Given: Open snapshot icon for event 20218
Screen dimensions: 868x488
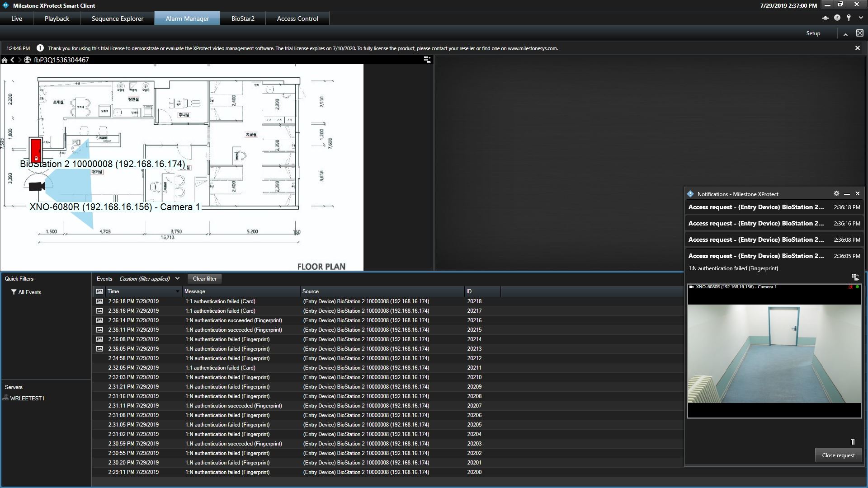Looking at the screenshot, I should 99,301.
